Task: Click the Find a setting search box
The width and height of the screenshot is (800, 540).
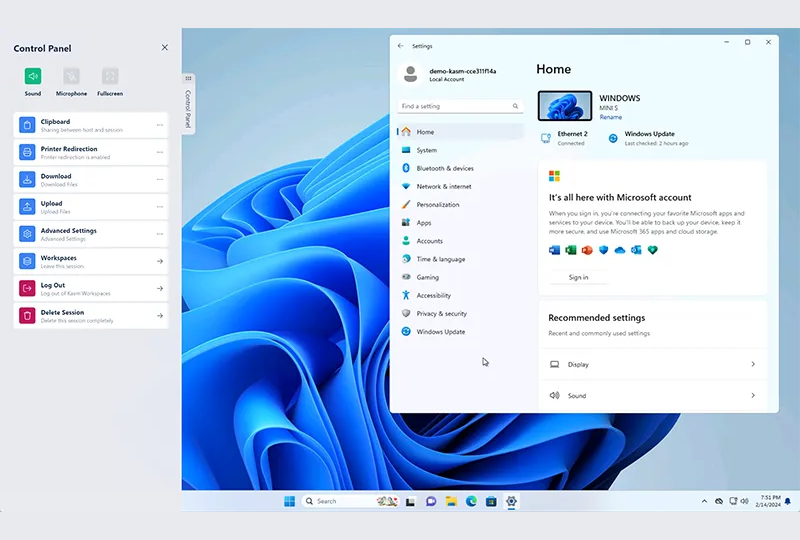Action: (460, 106)
